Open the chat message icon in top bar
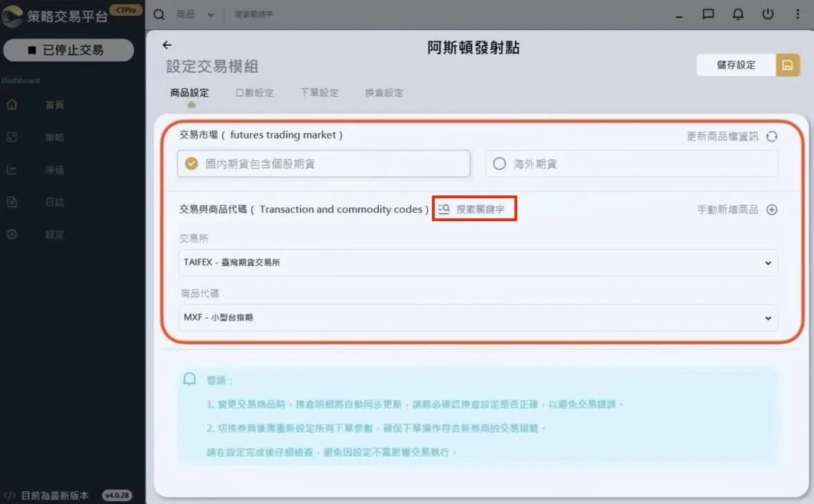Image resolution: width=814 pixels, height=504 pixels. (708, 14)
